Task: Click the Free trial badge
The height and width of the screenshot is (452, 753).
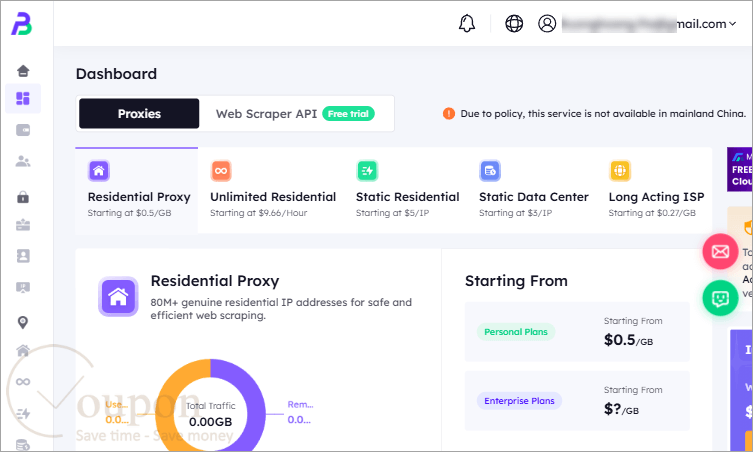Action: [348, 114]
